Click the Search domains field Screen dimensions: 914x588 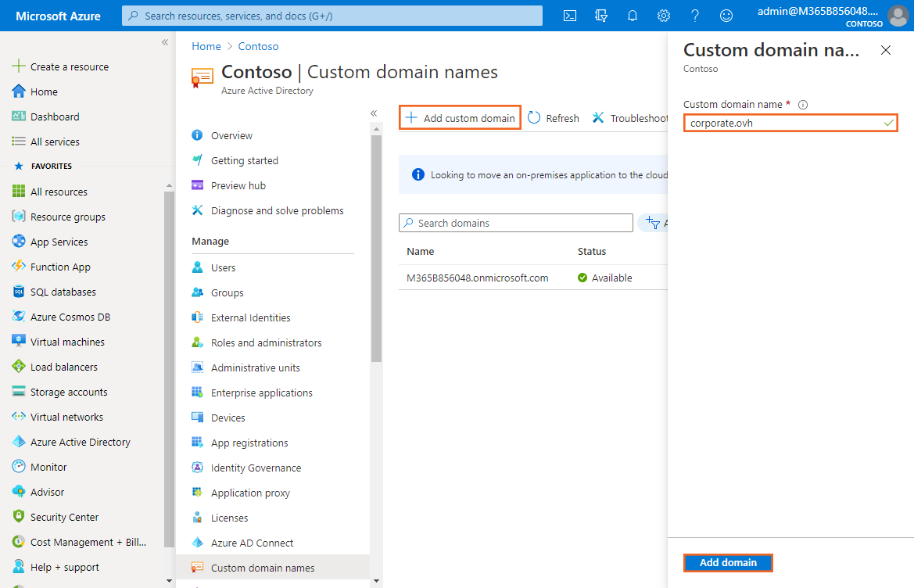(x=516, y=223)
